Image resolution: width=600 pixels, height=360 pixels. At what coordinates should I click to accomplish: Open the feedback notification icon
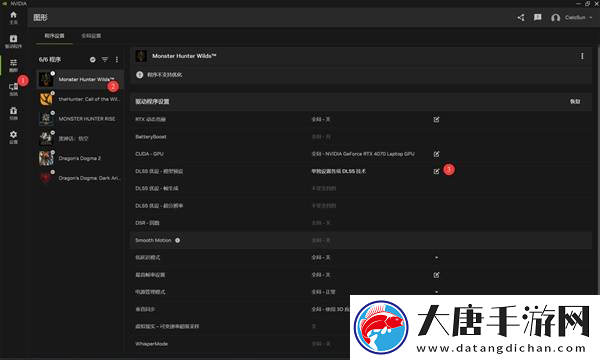tap(538, 17)
